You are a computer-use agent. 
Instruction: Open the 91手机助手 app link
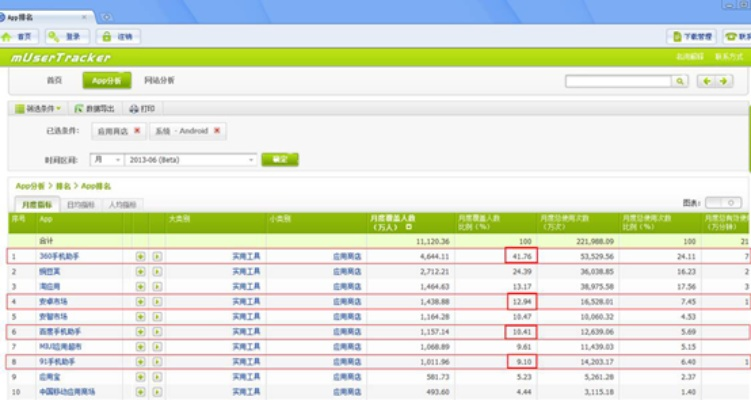coord(57,362)
